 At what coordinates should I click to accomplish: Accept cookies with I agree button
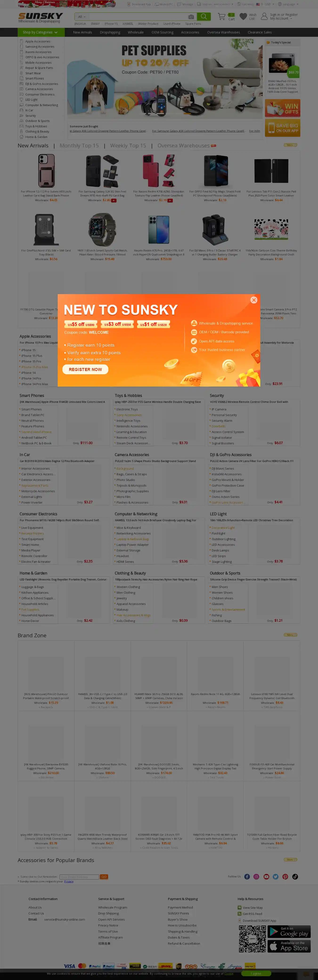click(x=256, y=974)
